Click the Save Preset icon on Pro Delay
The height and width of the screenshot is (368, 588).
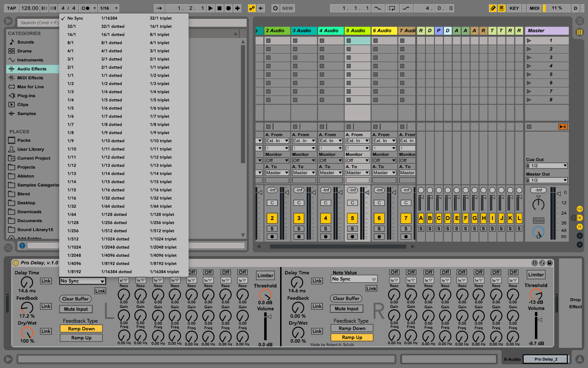550,263
